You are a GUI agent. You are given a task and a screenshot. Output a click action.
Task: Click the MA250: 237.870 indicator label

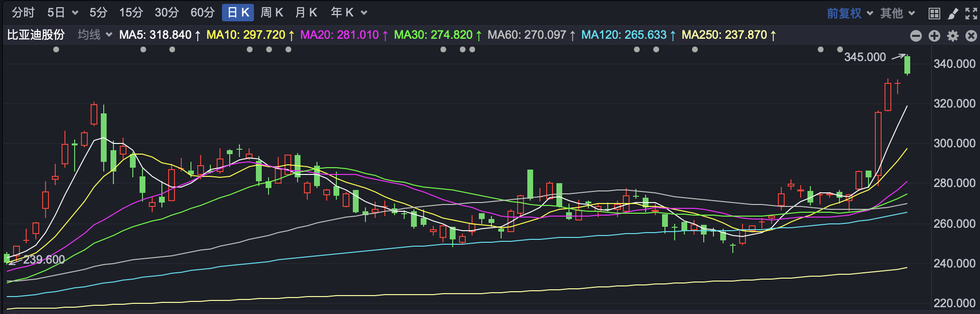click(729, 35)
